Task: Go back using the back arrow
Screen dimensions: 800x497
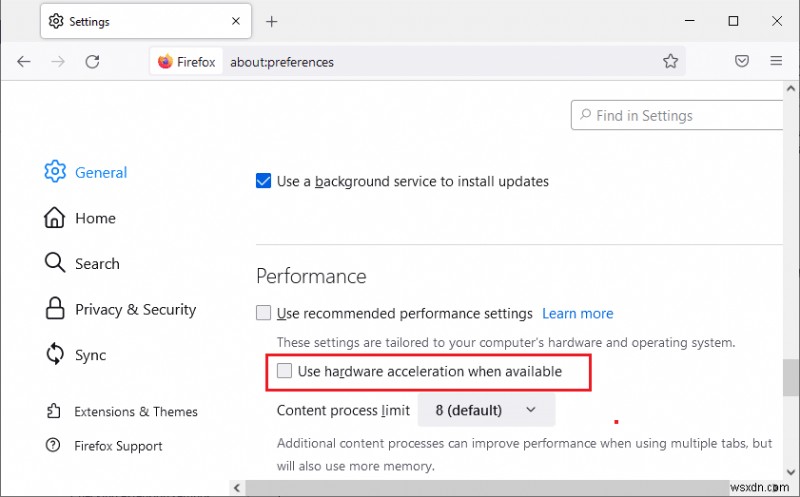Action: (x=24, y=61)
